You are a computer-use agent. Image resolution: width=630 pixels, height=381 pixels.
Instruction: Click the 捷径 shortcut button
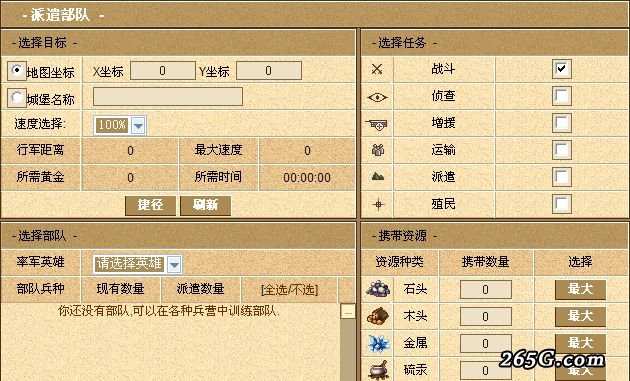[150, 205]
